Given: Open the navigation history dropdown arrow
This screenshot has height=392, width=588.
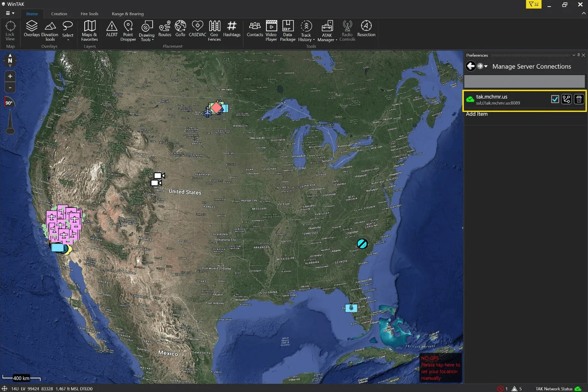Looking at the screenshot, I should click(x=486, y=66).
